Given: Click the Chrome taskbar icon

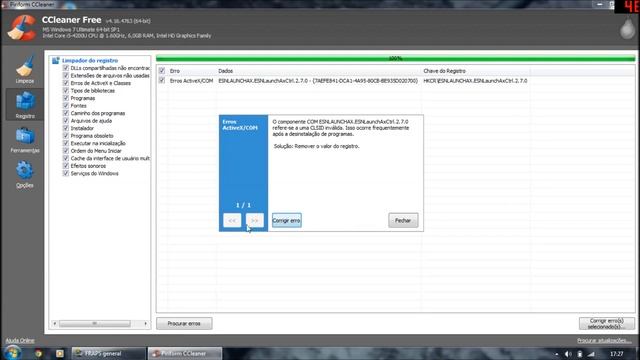Looking at the screenshot, I should [38, 353].
